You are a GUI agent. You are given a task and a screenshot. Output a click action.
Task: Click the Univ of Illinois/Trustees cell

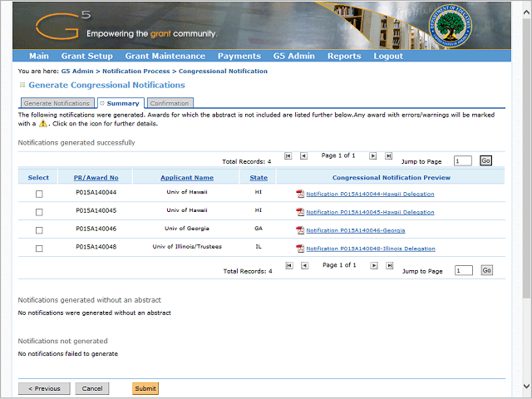pos(187,247)
